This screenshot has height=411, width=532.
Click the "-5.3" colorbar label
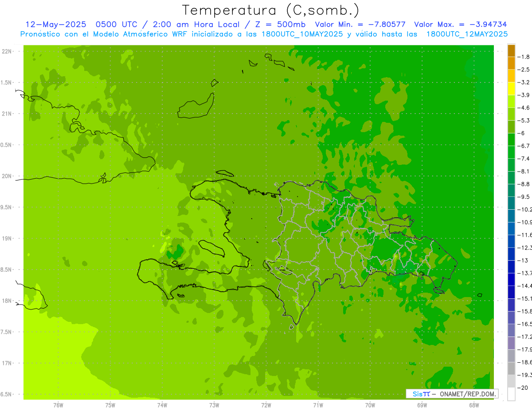[x=524, y=121]
